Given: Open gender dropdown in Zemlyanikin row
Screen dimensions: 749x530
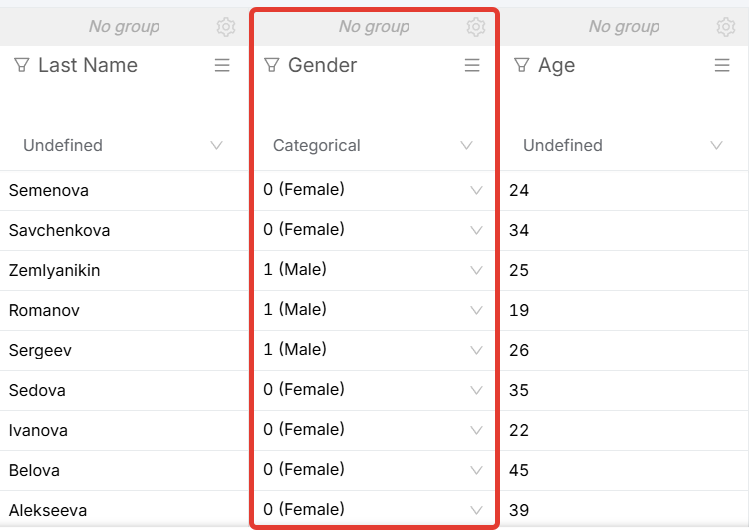Looking at the screenshot, I should [x=476, y=270].
